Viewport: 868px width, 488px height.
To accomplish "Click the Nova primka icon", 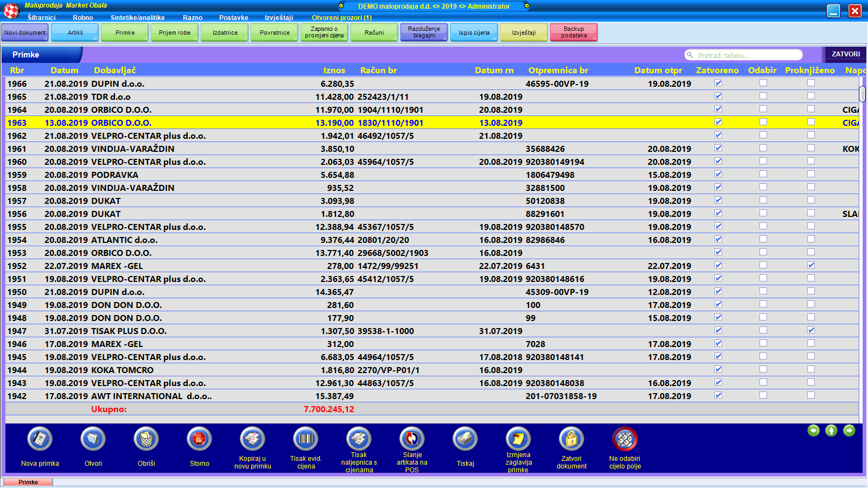I will [x=40, y=439].
